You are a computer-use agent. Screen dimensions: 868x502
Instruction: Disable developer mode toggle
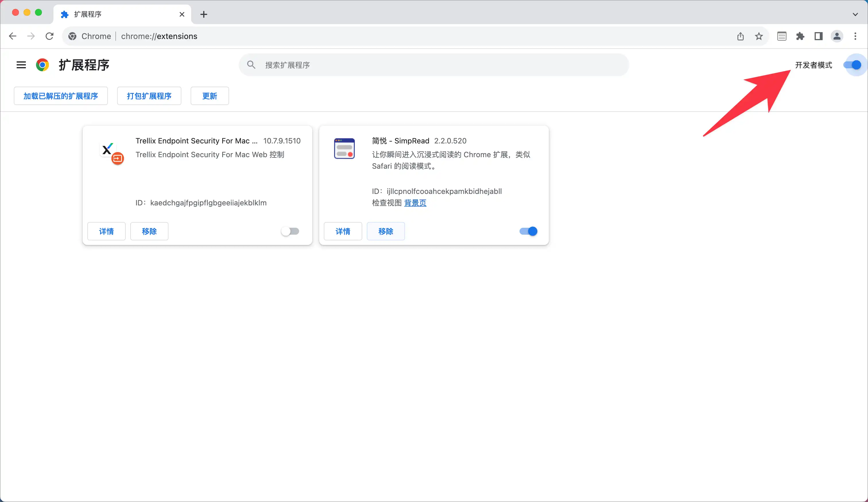pyautogui.click(x=852, y=65)
